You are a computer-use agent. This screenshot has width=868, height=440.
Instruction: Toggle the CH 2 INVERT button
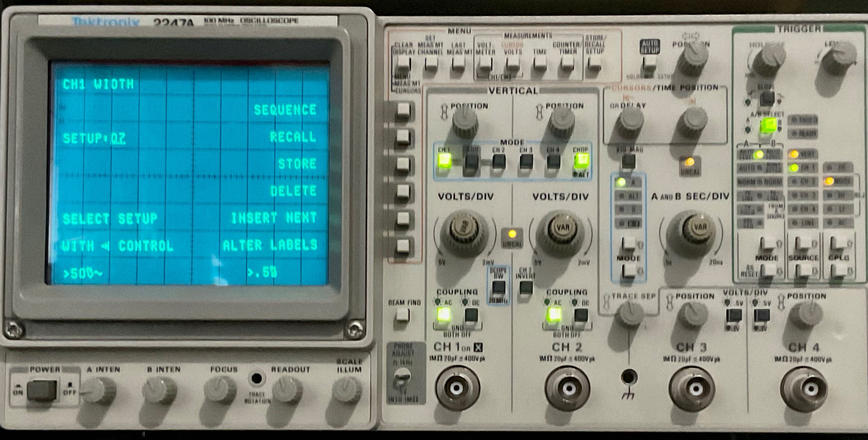[526, 288]
